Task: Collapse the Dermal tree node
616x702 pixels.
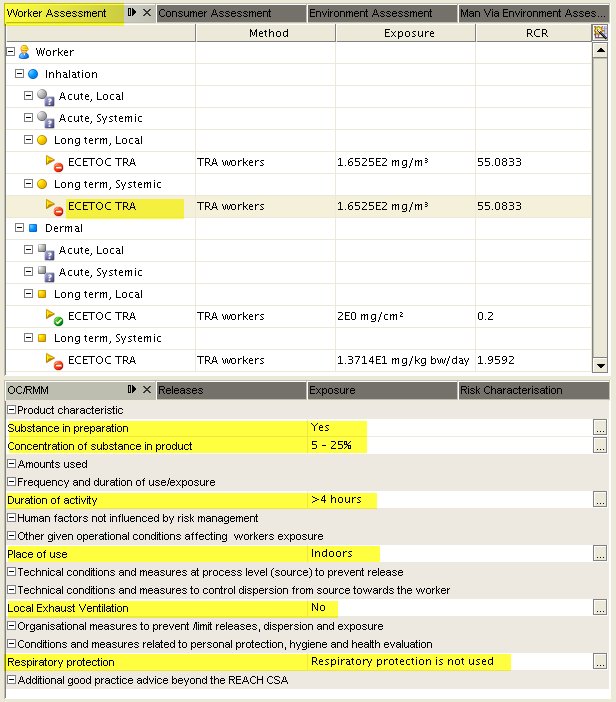Action: (19, 227)
